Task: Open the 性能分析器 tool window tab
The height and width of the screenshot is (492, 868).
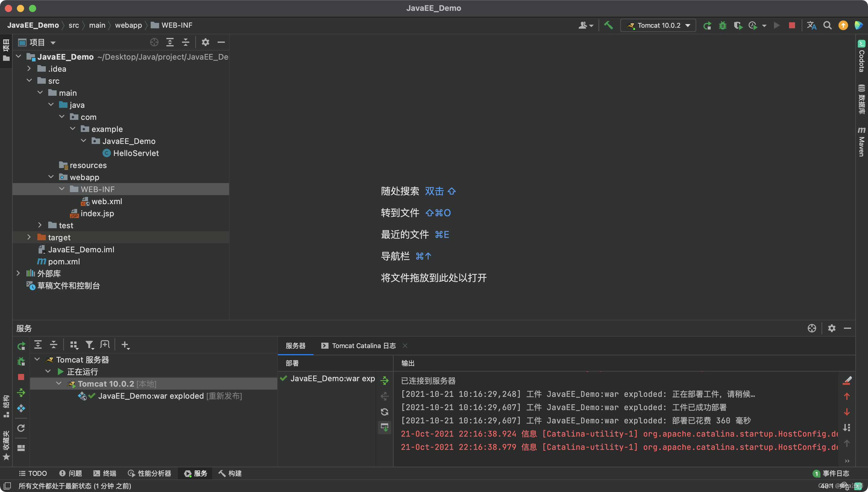Action: click(x=149, y=473)
